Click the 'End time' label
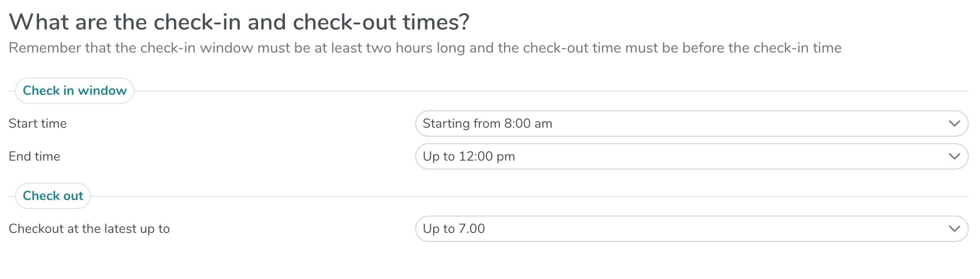 pyautogui.click(x=34, y=156)
